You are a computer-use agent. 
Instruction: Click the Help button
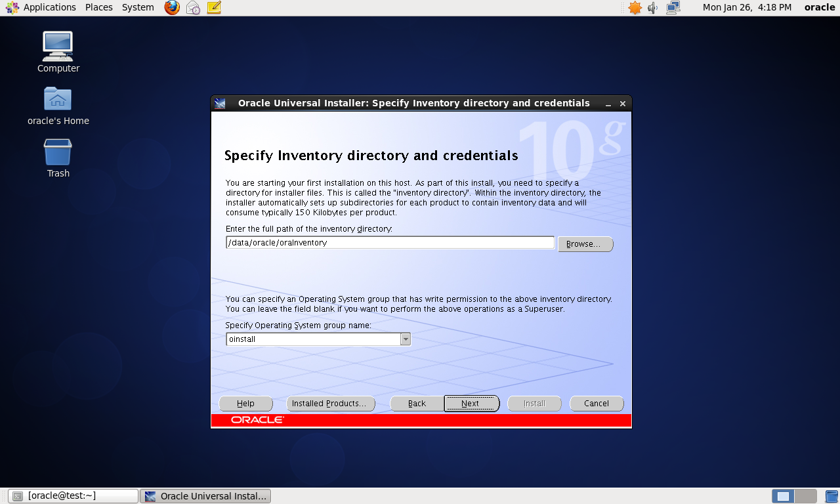click(245, 404)
